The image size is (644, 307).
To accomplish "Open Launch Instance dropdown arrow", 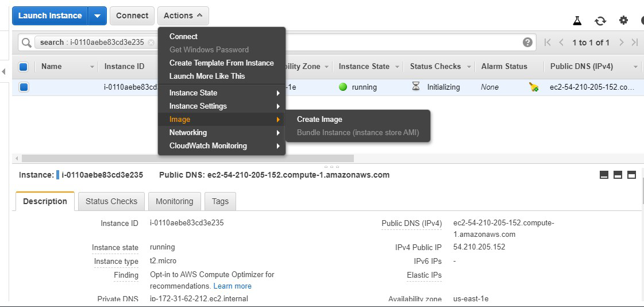I will [x=97, y=16].
